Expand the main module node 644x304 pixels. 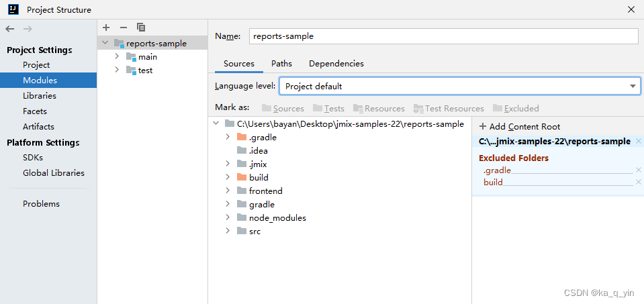(117, 56)
